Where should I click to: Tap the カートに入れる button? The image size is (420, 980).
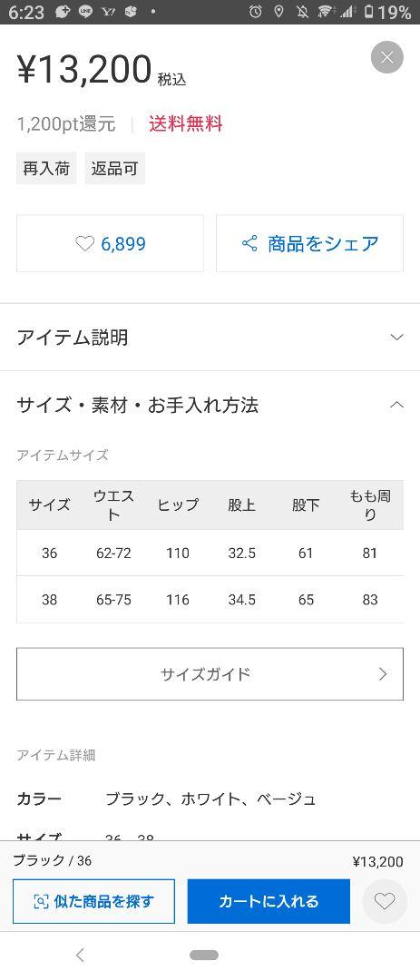tap(269, 901)
